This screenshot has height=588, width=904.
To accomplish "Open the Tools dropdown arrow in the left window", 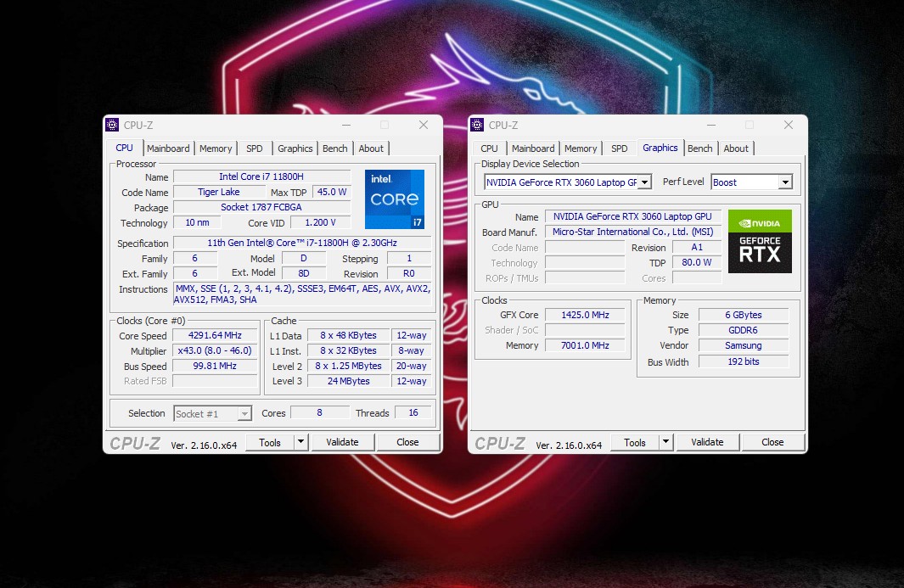I will pyautogui.click(x=300, y=442).
